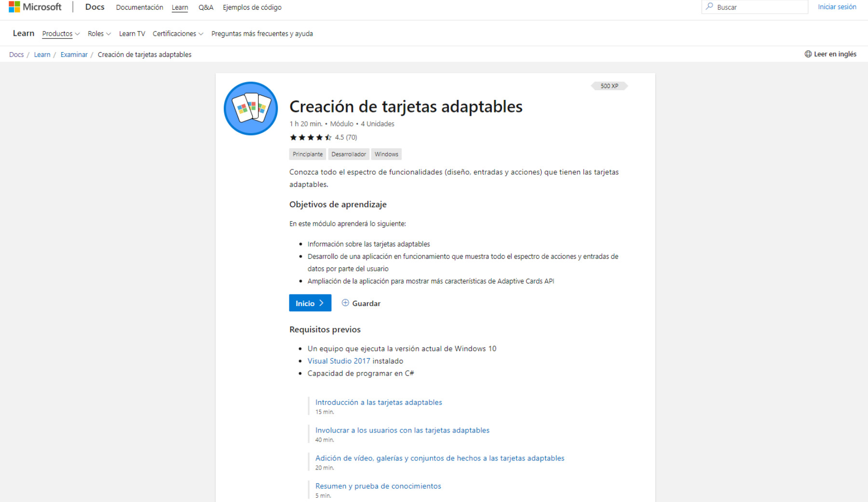Viewport: 868px width, 502px height.
Task: Go to Docs in the breadcrumb
Action: (x=16, y=55)
